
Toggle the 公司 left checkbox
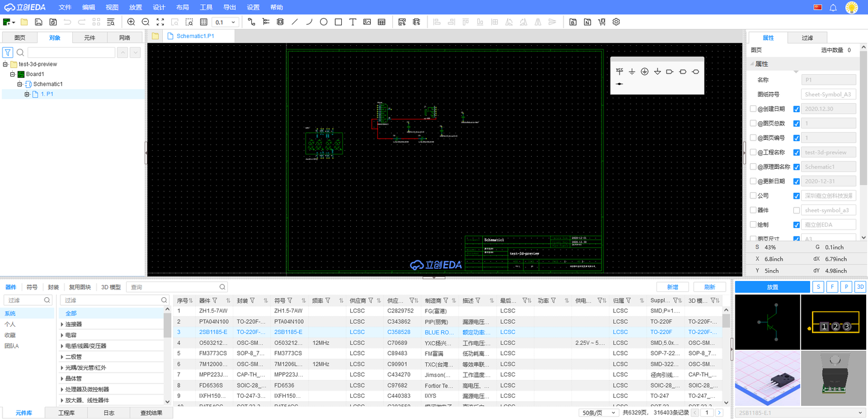coord(753,196)
